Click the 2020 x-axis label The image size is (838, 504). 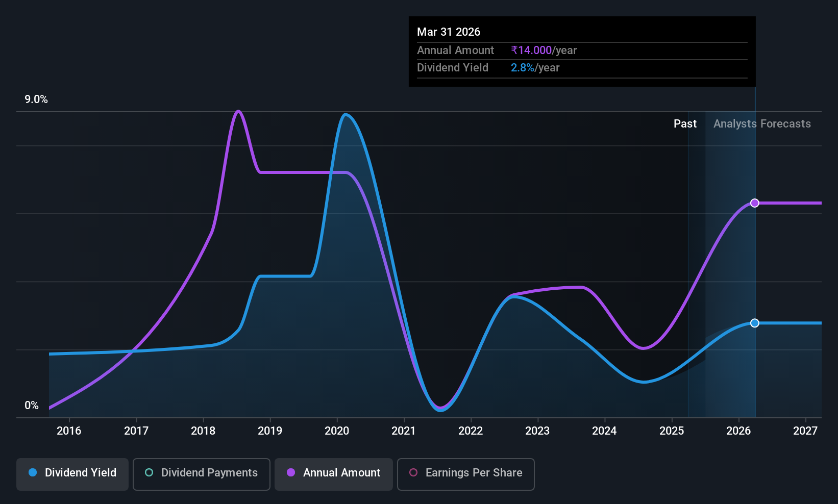337,431
